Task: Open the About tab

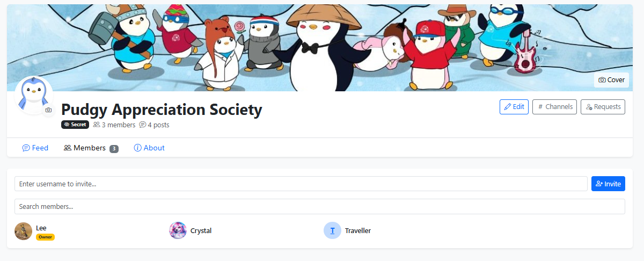Action: (149, 148)
